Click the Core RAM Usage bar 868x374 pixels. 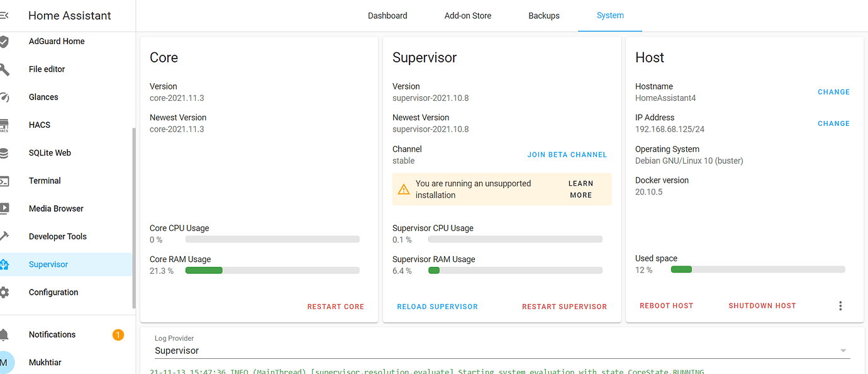pos(272,271)
